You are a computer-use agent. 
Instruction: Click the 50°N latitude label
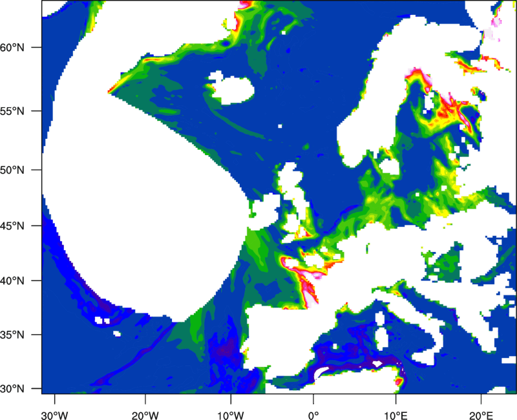12,170
